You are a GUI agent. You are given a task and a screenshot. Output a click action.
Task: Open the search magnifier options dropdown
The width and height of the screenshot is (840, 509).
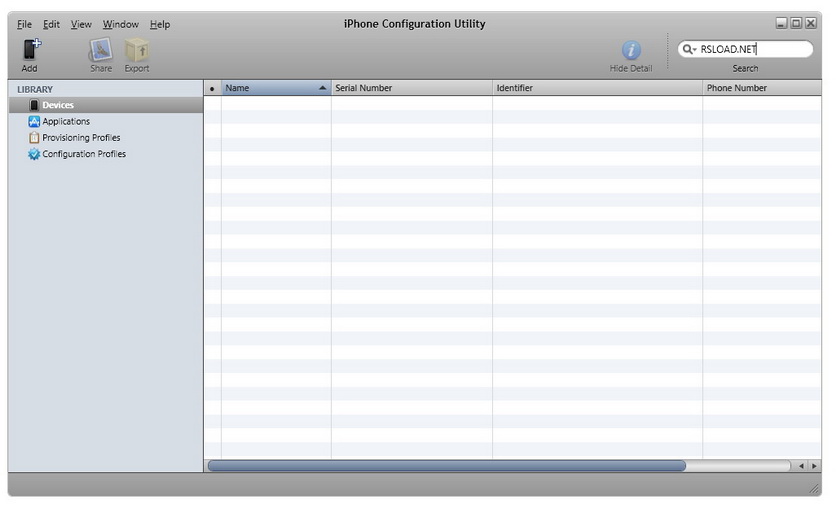(689, 49)
